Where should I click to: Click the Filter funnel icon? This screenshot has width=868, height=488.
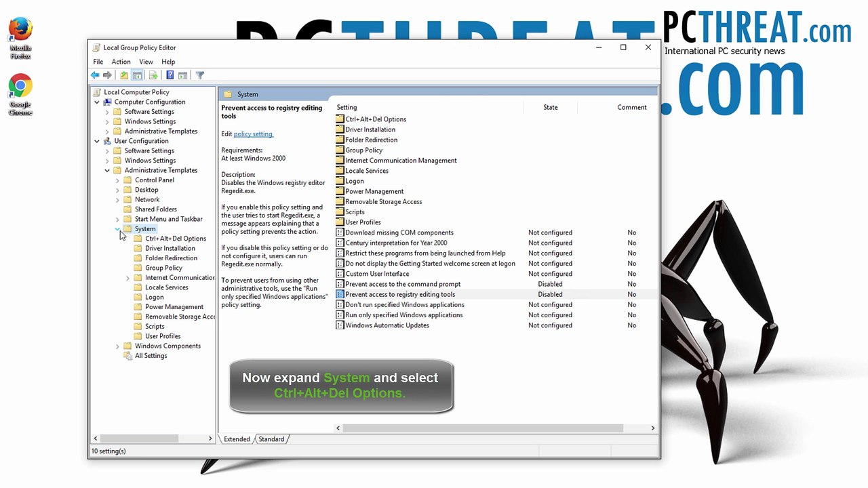click(200, 75)
